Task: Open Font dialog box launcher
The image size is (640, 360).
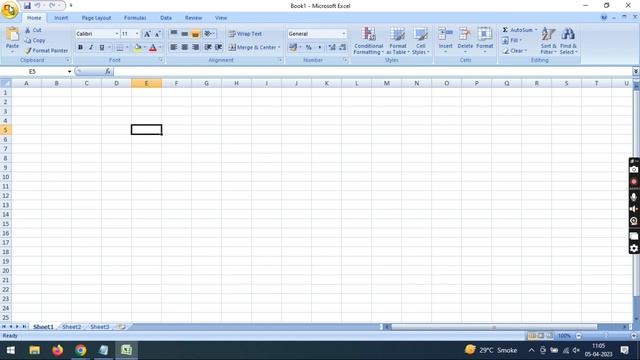Action: pos(161,60)
